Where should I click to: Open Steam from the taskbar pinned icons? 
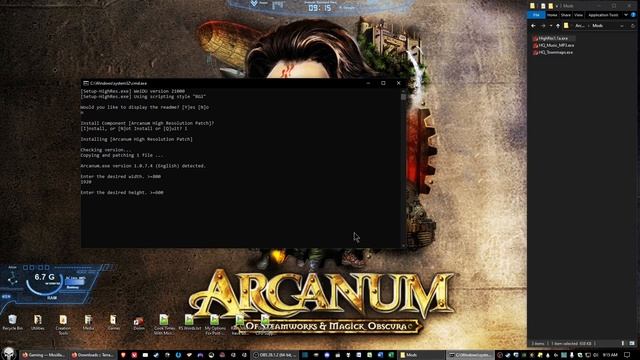coord(156,355)
